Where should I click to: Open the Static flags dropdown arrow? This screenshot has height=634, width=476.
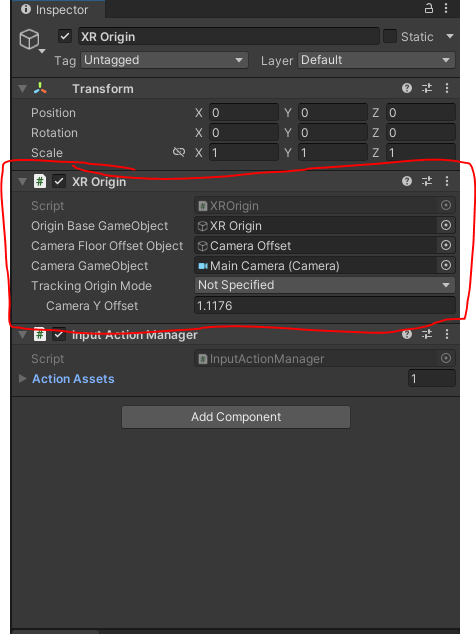[449, 36]
